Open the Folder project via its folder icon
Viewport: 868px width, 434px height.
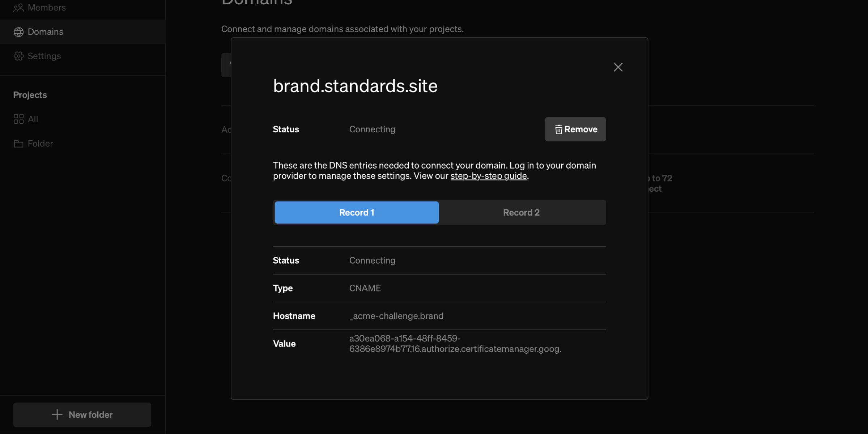point(19,143)
